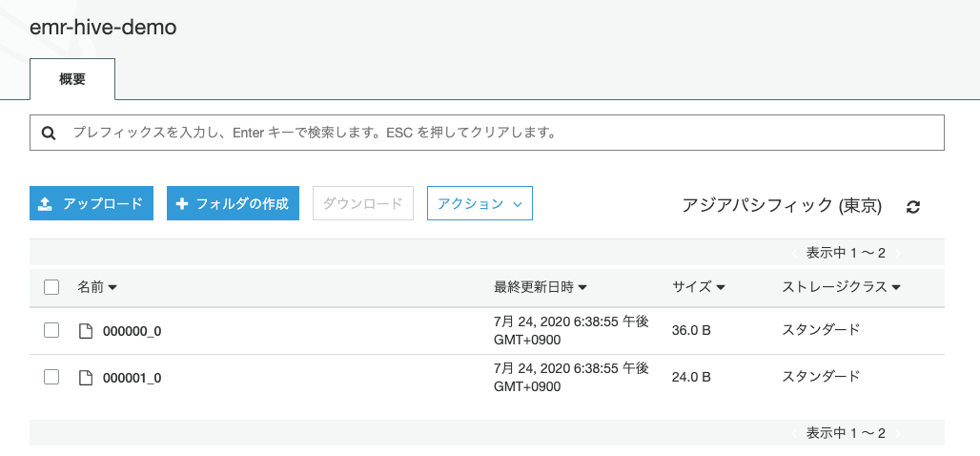Sort by the 最終更新日時 column

click(540, 287)
